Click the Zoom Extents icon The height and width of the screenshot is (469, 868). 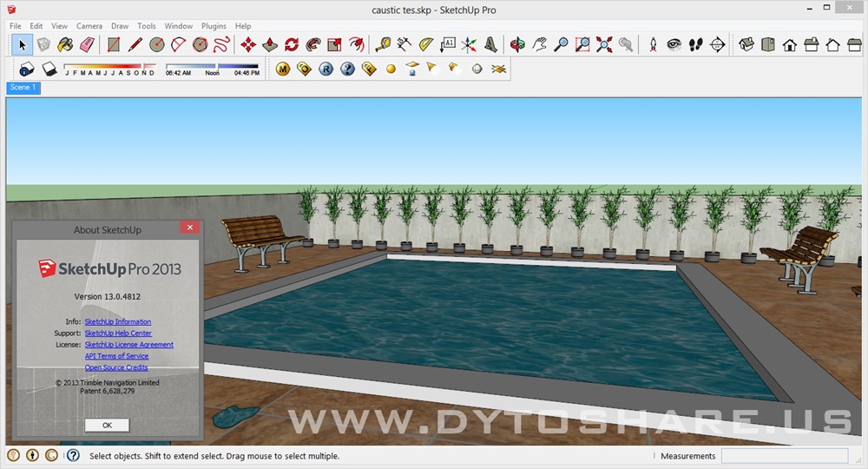604,45
